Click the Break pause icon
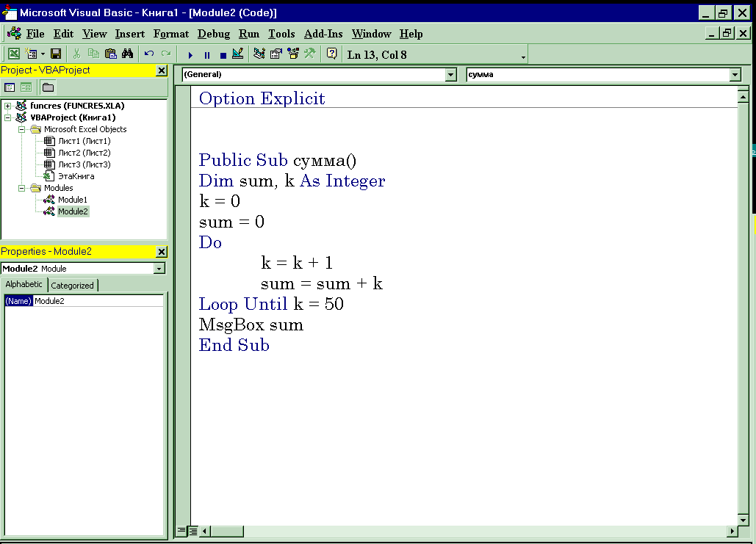 (207, 55)
